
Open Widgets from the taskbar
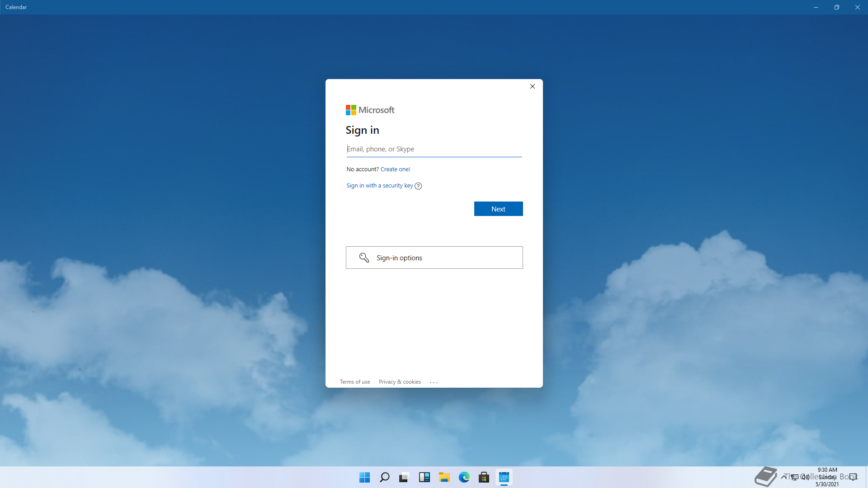coord(424,477)
